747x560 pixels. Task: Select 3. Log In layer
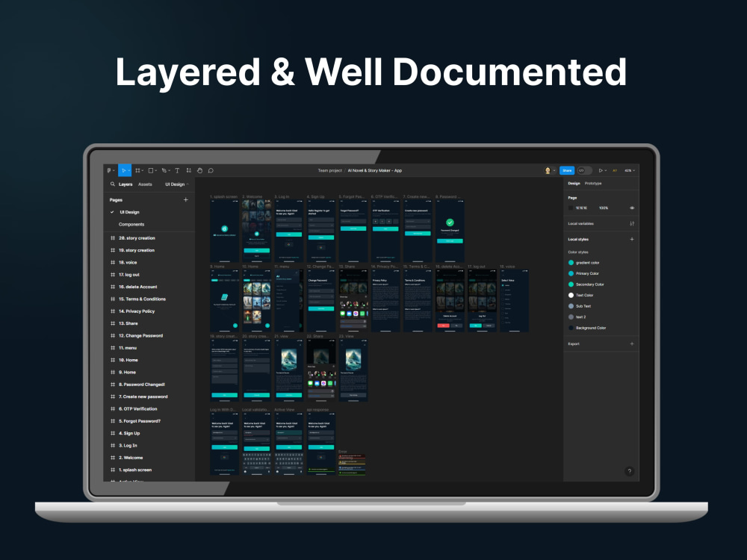coord(128,446)
